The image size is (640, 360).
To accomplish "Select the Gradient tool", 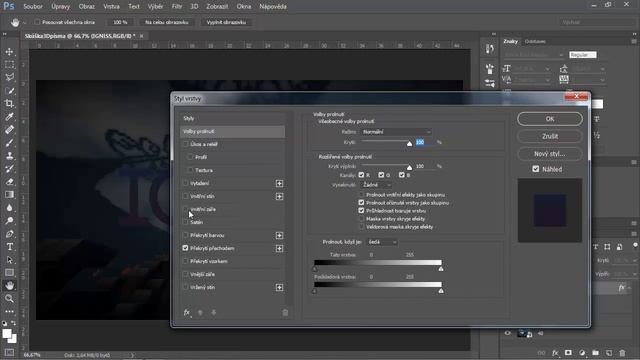I will tap(9, 195).
